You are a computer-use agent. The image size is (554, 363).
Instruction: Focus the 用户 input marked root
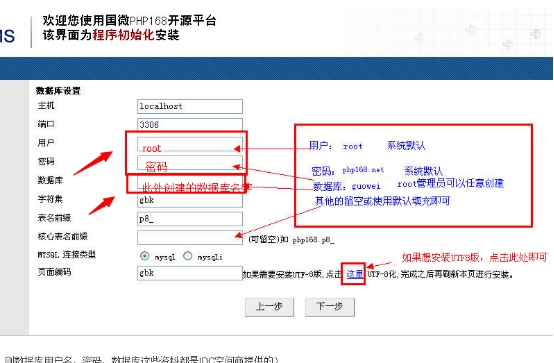click(x=190, y=144)
